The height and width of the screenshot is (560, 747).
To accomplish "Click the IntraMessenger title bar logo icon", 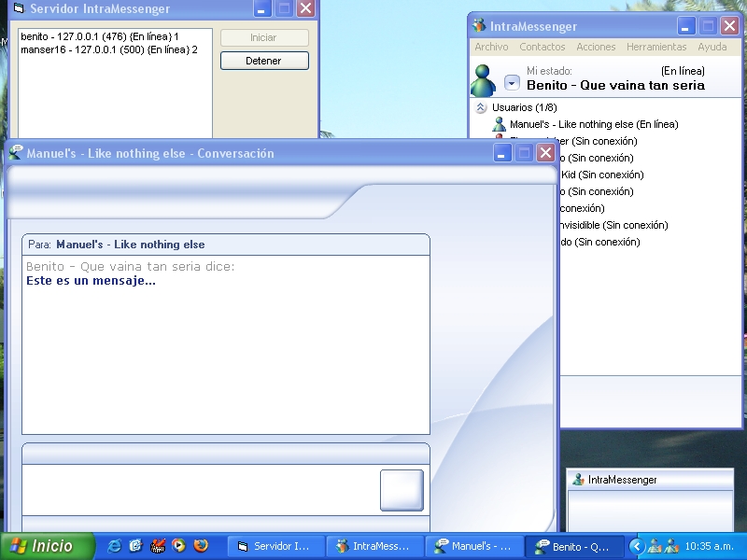I will click(x=480, y=26).
